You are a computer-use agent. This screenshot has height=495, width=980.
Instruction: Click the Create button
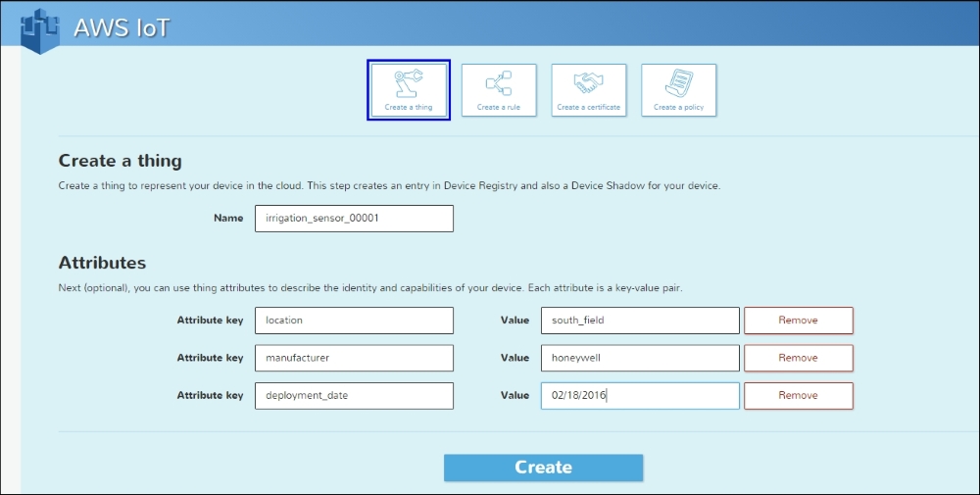click(x=543, y=468)
